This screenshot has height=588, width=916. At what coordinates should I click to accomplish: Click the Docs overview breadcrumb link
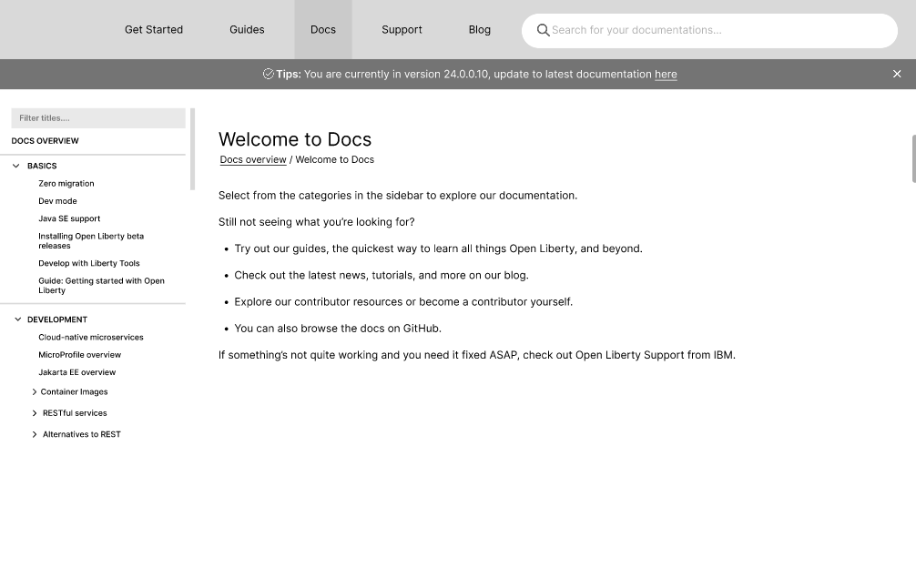(x=253, y=159)
